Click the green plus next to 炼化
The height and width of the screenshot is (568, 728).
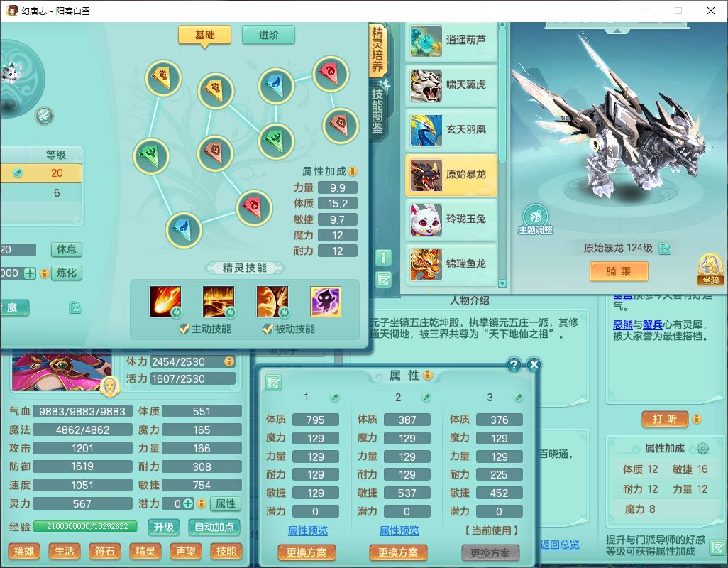pyautogui.click(x=30, y=273)
